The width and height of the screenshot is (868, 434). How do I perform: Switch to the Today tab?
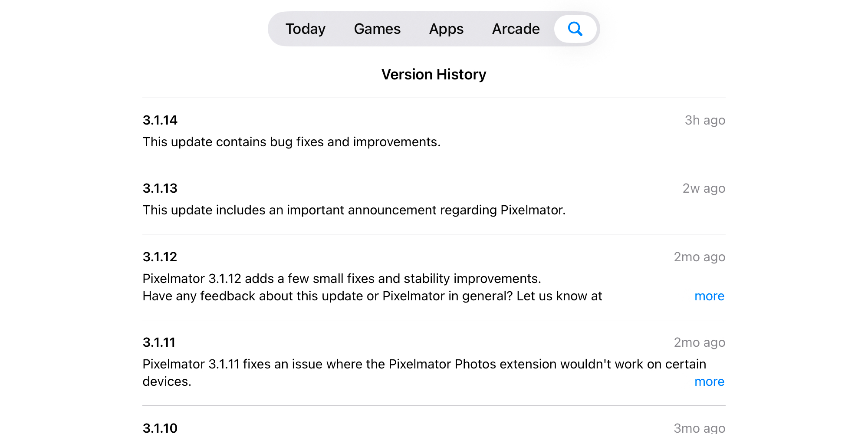[x=305, y=29]
